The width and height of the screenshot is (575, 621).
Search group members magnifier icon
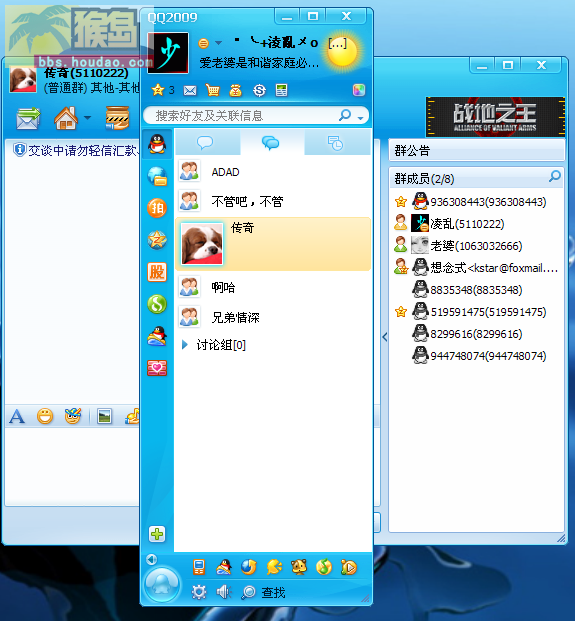pos(555,176)
